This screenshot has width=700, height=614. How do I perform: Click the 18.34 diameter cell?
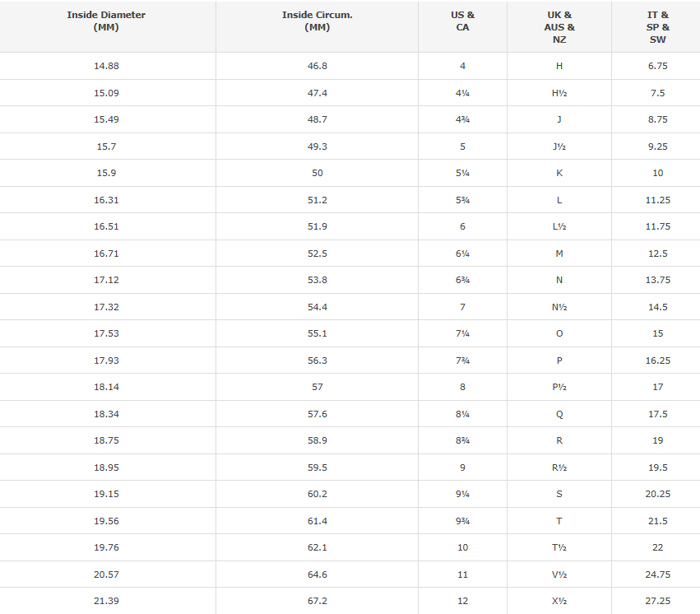(107, 414)
